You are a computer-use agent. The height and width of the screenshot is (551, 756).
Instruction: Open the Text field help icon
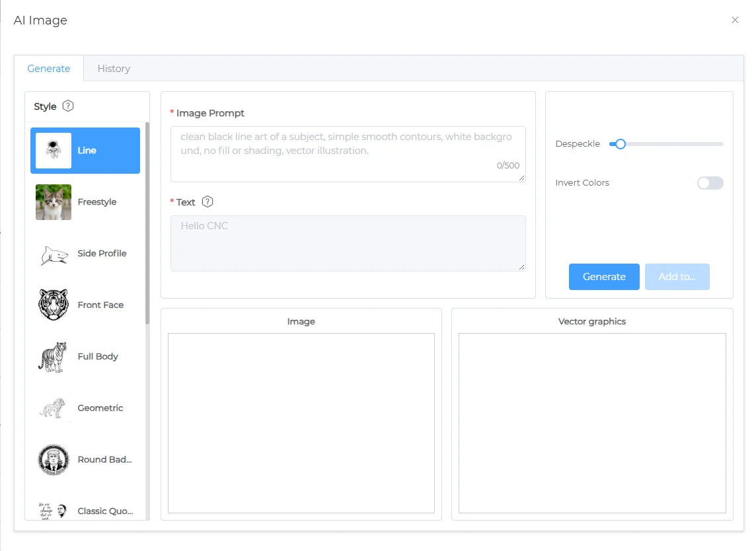(x=208, y=202)
